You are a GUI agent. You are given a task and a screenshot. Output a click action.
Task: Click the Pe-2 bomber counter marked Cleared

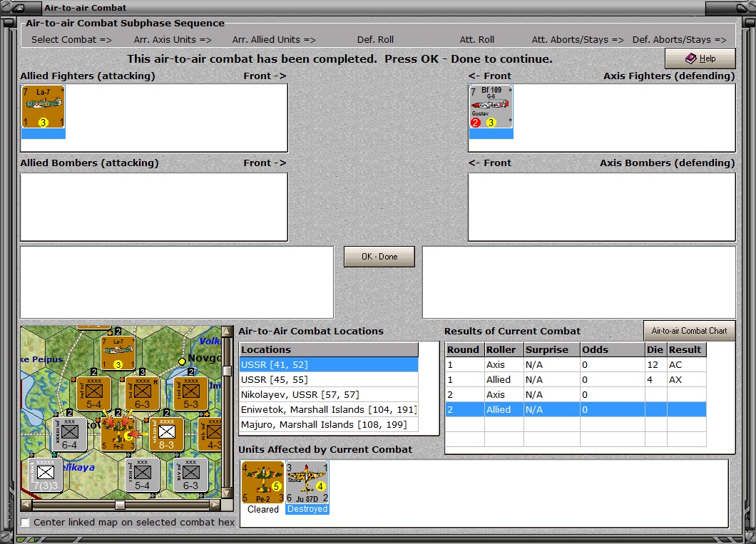262,482
